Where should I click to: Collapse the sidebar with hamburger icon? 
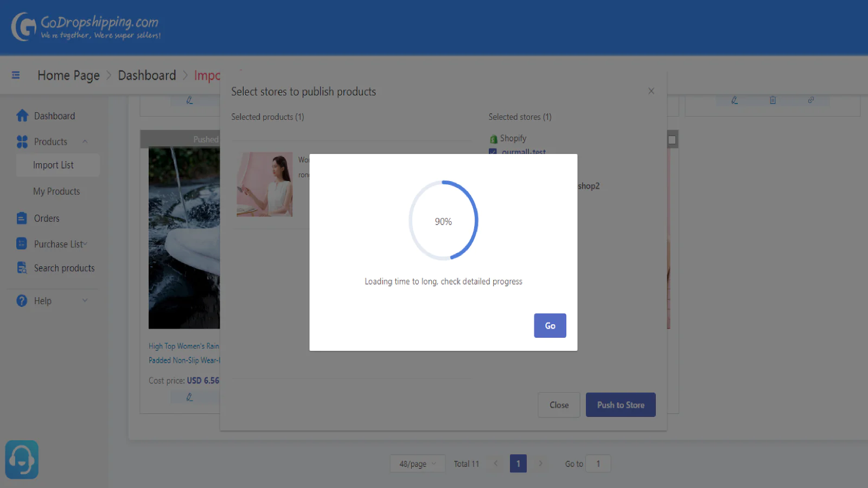click(16, 75)
